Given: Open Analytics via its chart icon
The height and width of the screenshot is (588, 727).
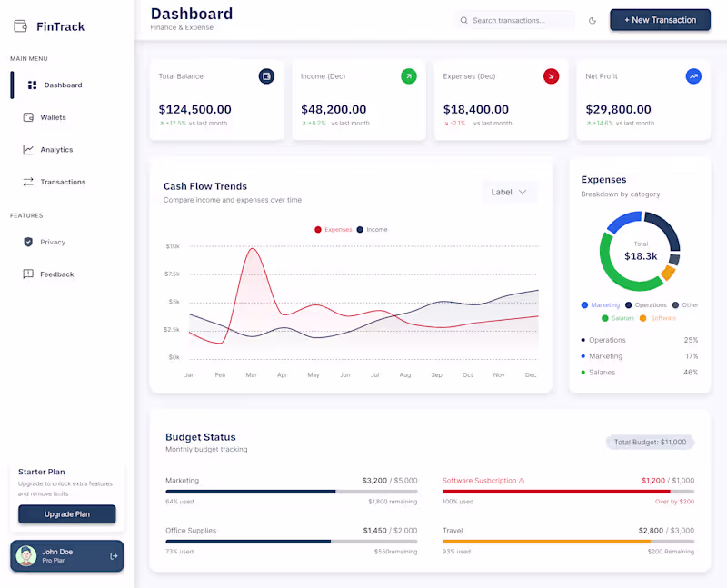Looking at the screenshot, I should point(31,149).
